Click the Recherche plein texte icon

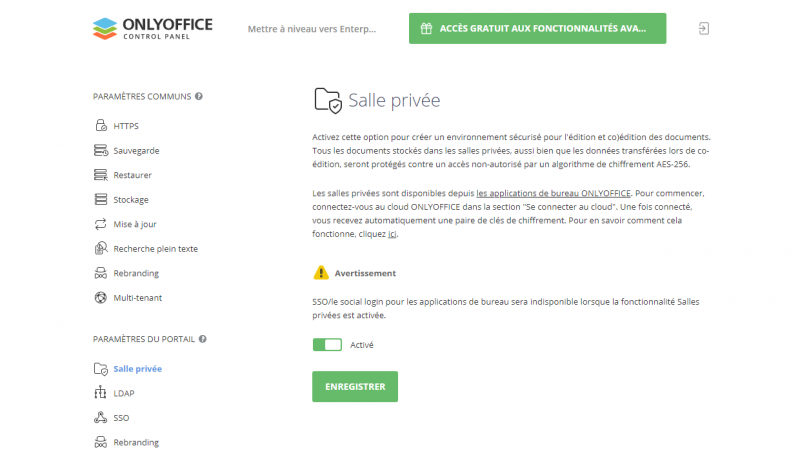click(100, 249)
